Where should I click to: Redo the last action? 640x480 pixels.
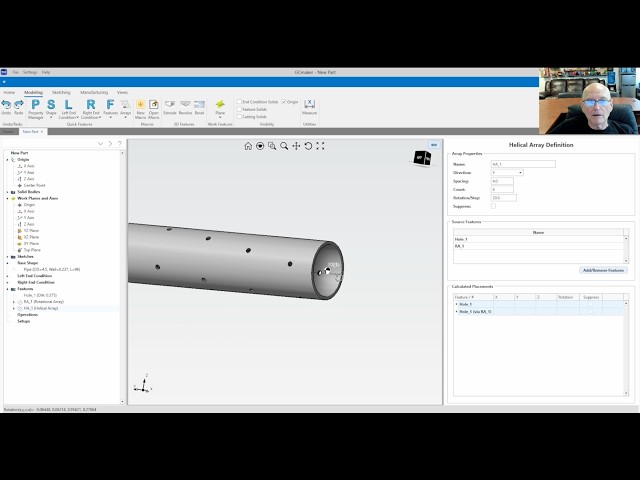click(19, 107)
